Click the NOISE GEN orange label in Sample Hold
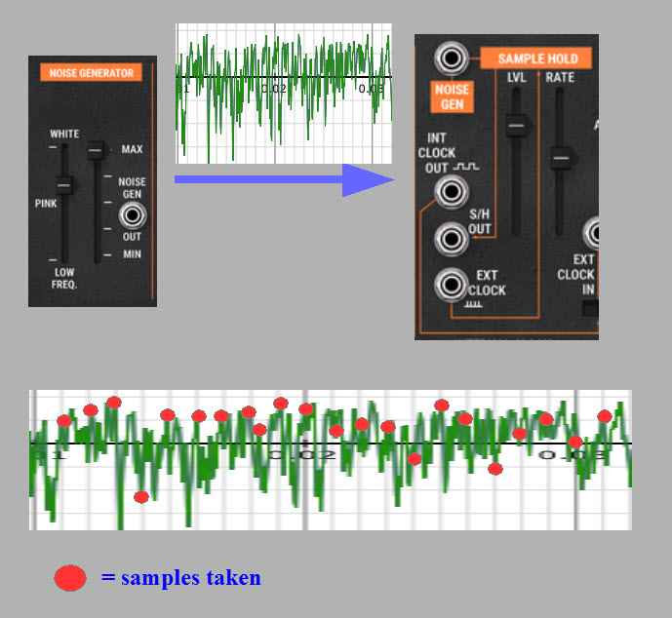 tap(453, 97)
